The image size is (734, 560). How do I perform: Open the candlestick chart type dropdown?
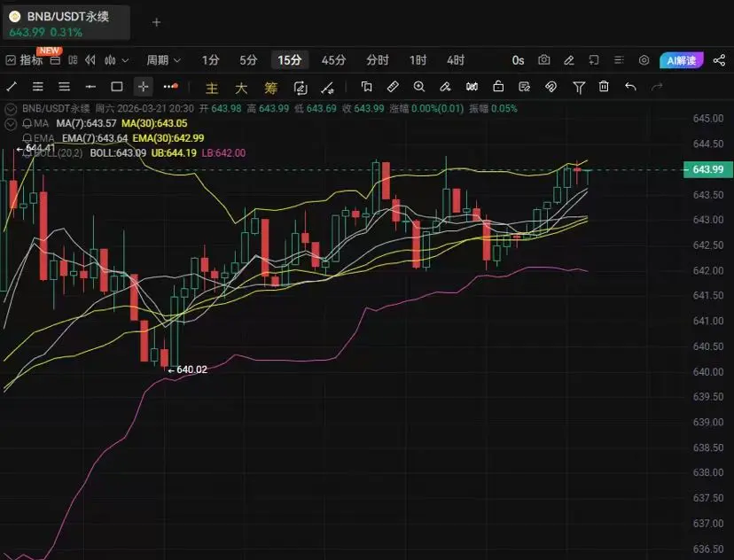116,60
